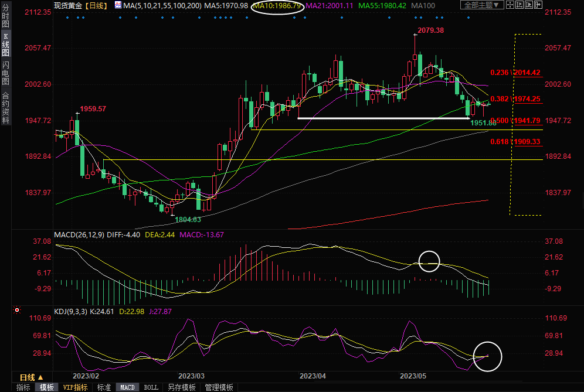Toggle the 标准 indicator option
Image resolution: width=584 pixels, height=392 pixels.
104,387
